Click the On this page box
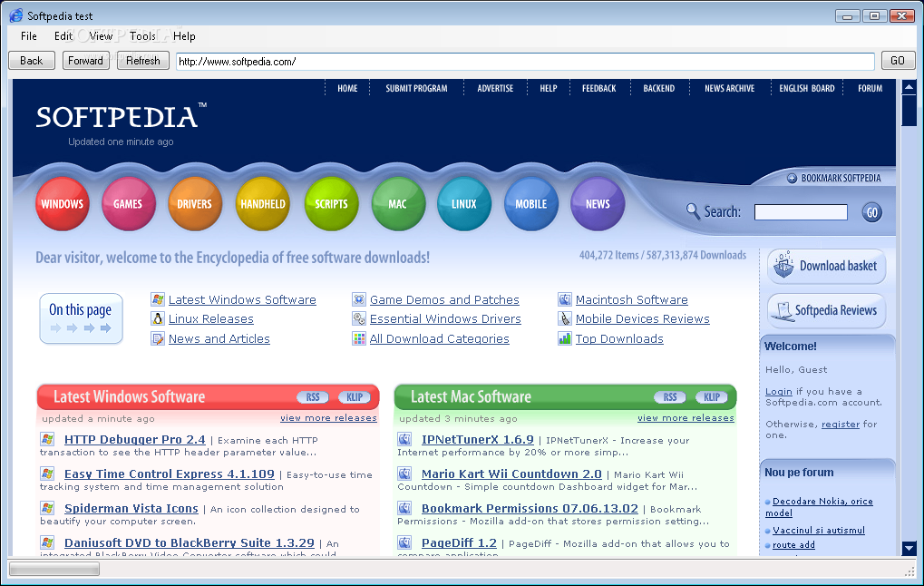 tap(81, 318)
